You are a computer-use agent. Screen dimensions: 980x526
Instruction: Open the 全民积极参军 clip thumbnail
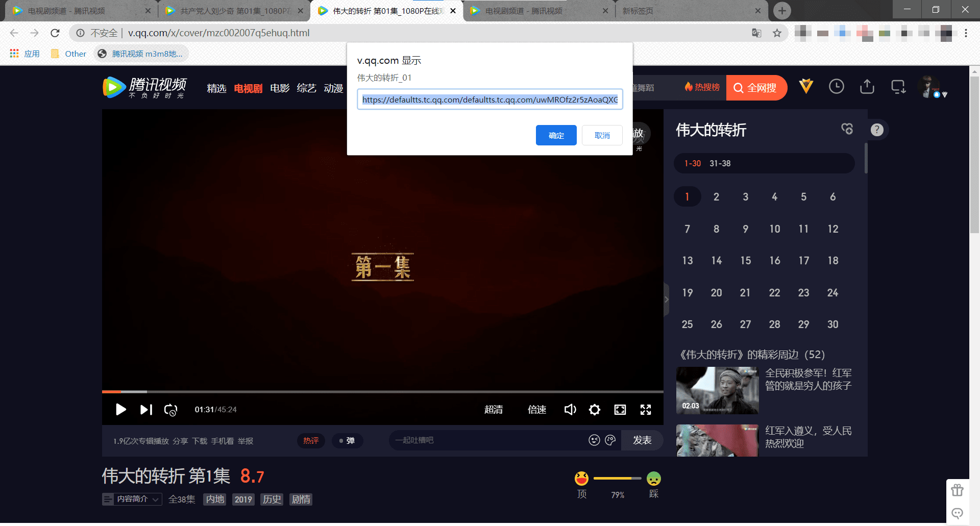(x=717, y=391)
